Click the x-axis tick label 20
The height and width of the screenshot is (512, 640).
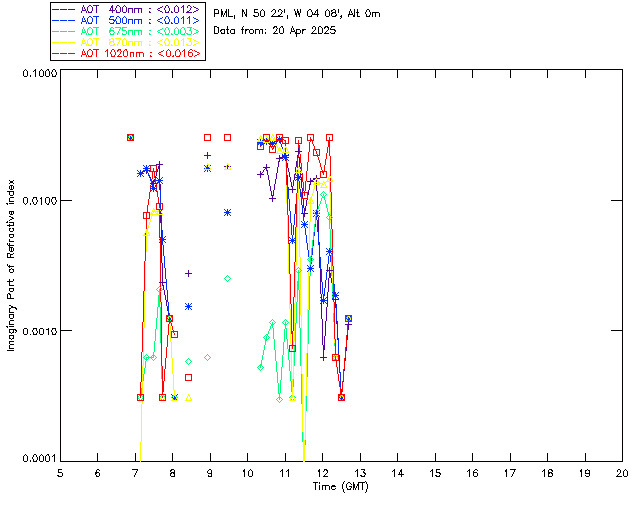point(621,473)
